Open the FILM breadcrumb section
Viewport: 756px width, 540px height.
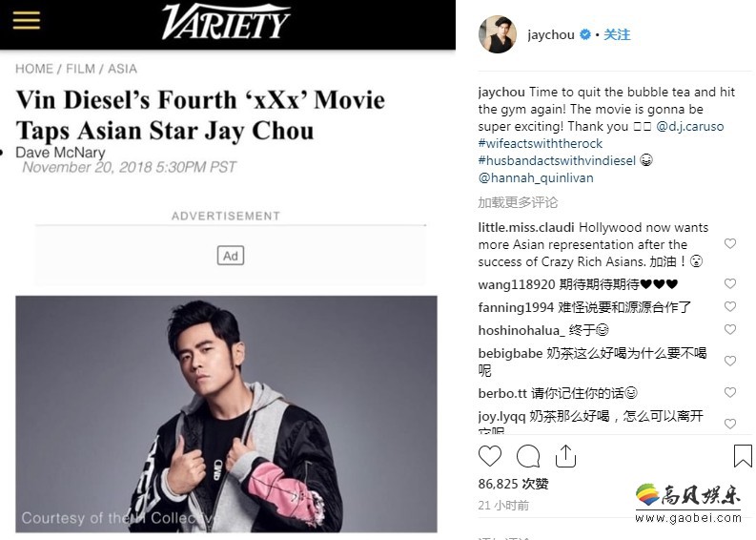point(80,69)
